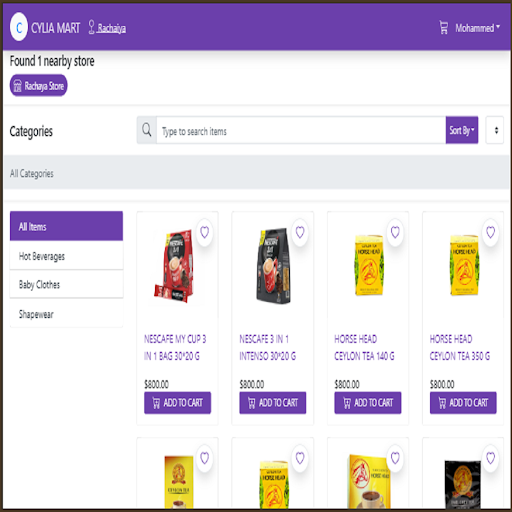This screenshot has height=512, width=512.
Task: Click $800.00 price of Nescafe My Cup
Action: point(156,384)
